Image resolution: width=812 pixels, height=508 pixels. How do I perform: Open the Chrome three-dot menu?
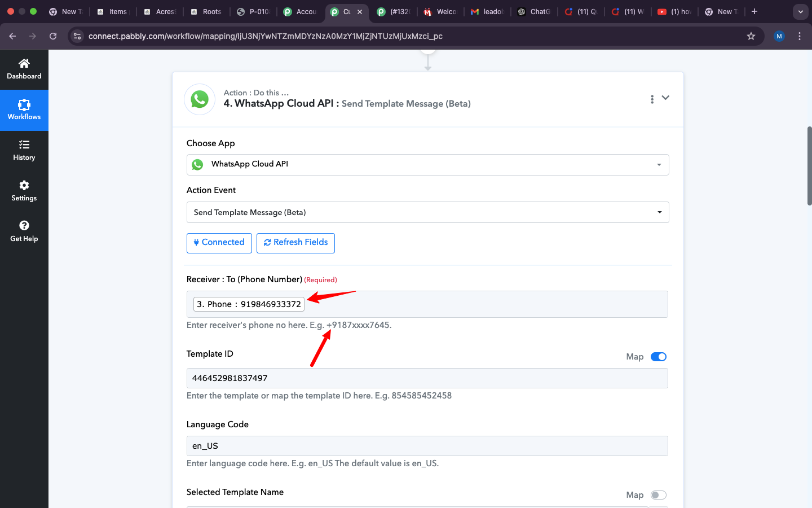coord(800,36)
